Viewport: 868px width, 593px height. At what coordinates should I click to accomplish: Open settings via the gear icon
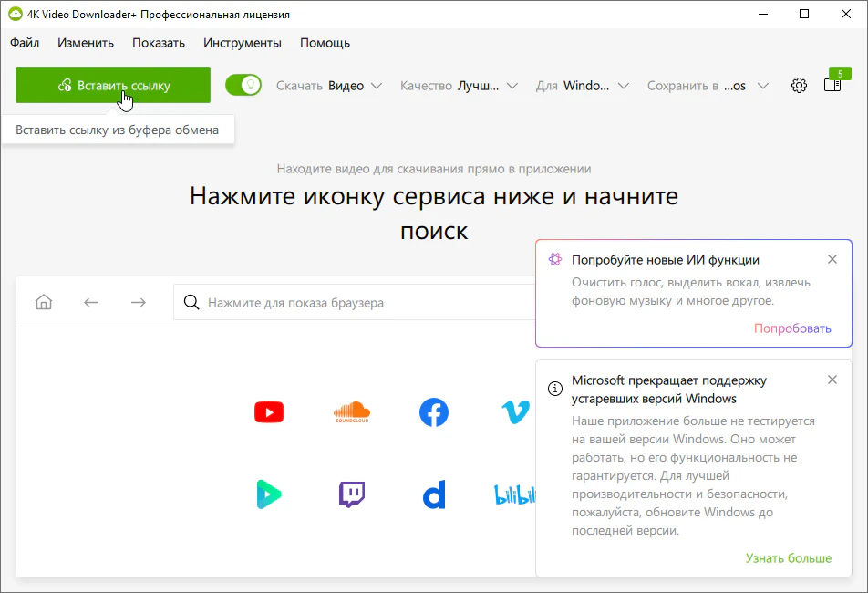pos(799,86)
